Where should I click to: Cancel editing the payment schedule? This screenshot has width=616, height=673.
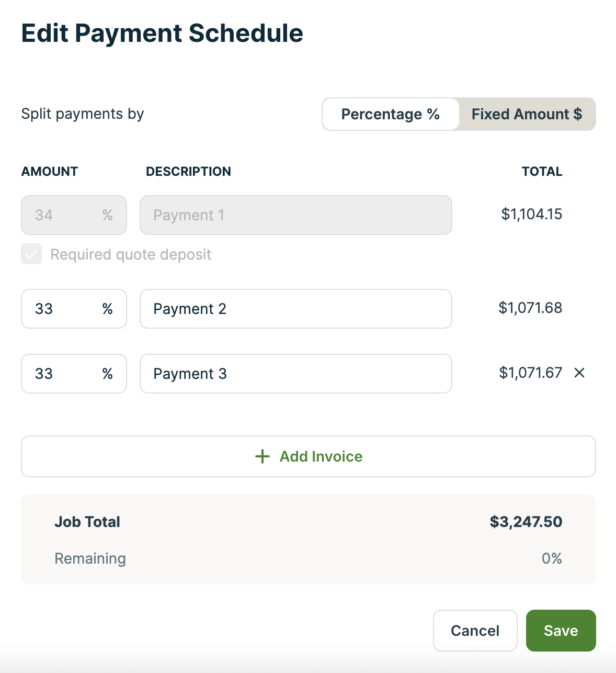pos(475,631)
